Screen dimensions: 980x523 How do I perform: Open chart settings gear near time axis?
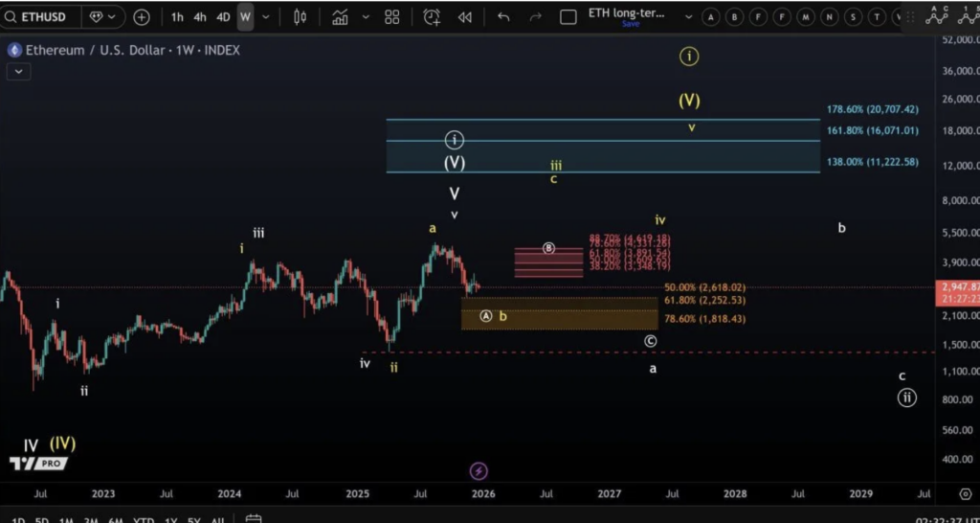965,493
